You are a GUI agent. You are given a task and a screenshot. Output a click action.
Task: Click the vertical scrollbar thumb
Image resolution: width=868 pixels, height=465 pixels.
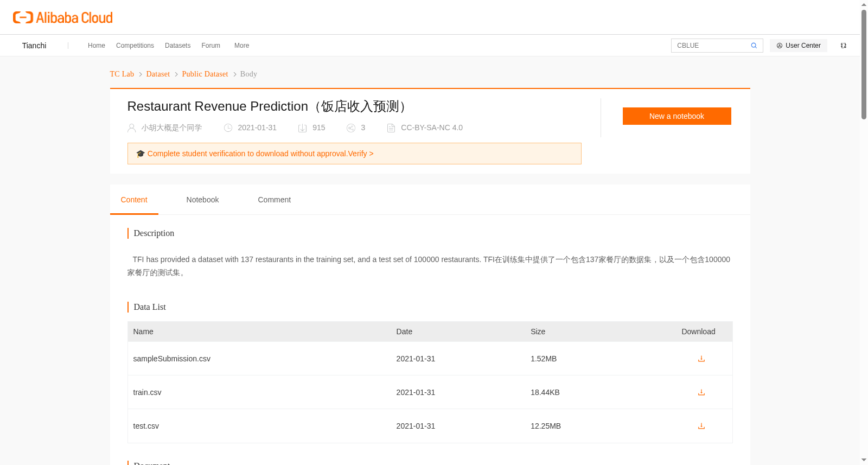(x=864, y=64)
